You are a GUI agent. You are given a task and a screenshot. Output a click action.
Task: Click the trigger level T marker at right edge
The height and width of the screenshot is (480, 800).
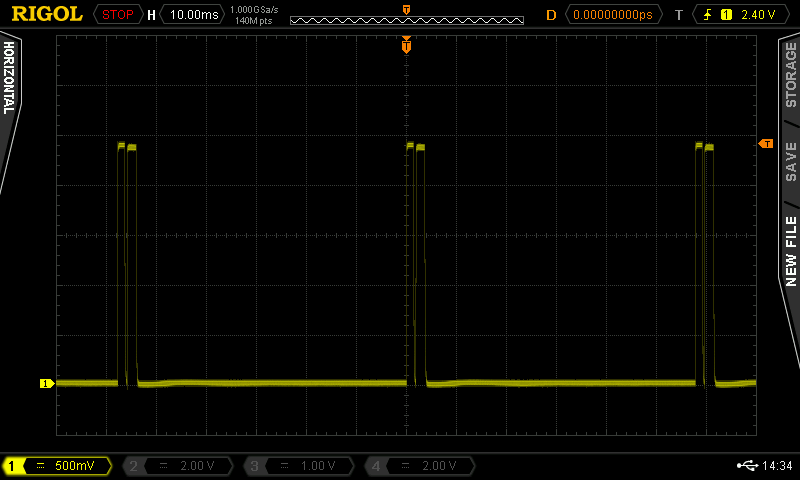(766, 144)
